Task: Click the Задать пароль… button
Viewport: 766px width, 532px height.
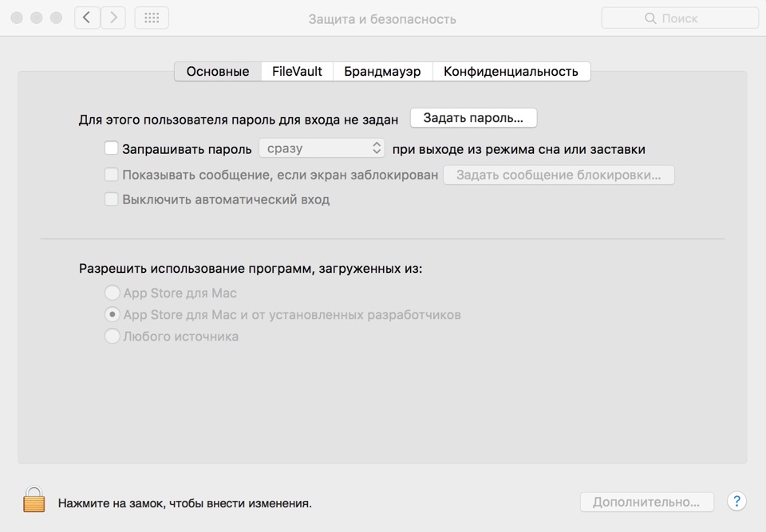Action: [x=473, y=118]
